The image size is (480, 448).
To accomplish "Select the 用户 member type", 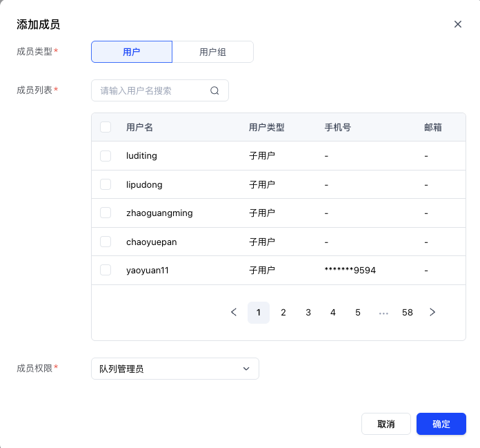I will click(x=132, y=52).
